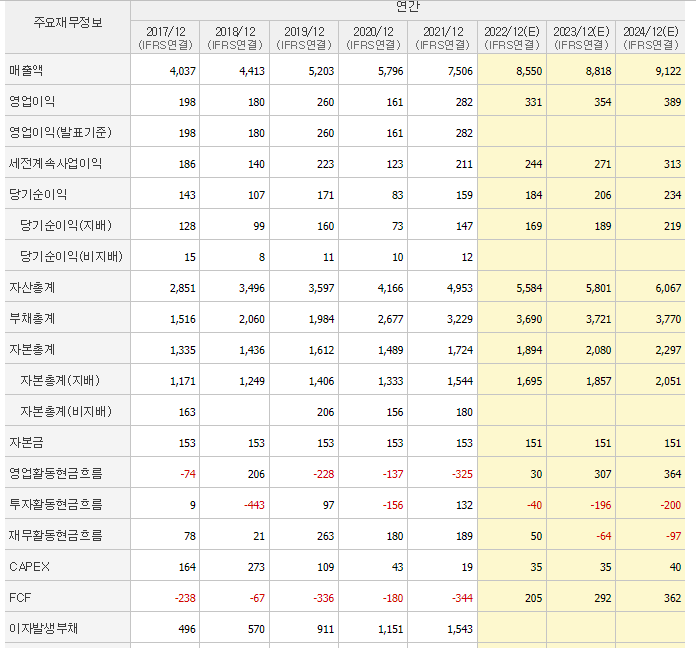Click the red 영업활동현금흐름 value -74

point(188,474)
